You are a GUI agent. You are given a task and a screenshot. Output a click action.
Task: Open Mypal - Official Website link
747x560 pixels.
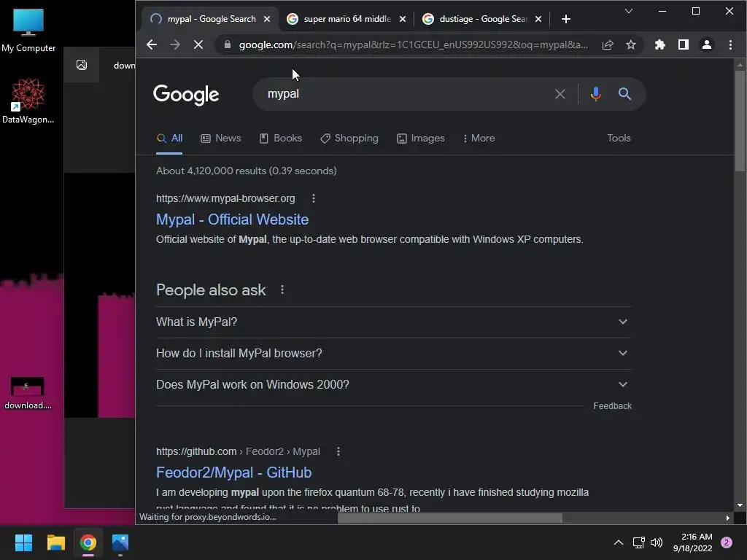tap(233, 219)
